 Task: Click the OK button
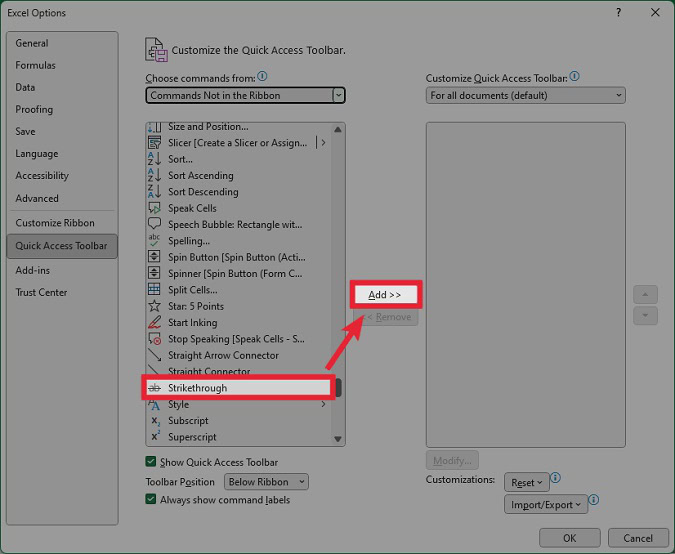pyautogui.click(x=570, y=538)
